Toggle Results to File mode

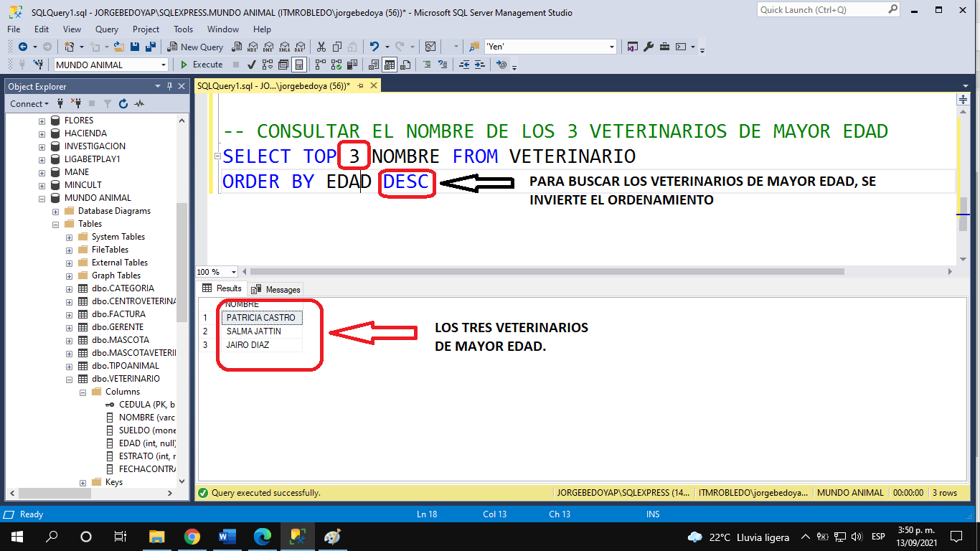pos(405,65)
